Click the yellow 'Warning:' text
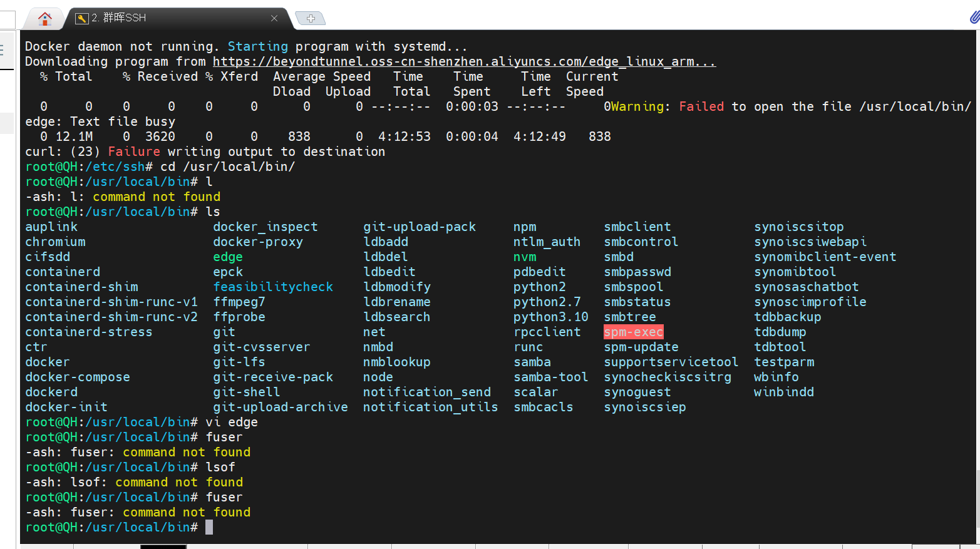Screen dimensions: 980x549 [x=641, y=106]
